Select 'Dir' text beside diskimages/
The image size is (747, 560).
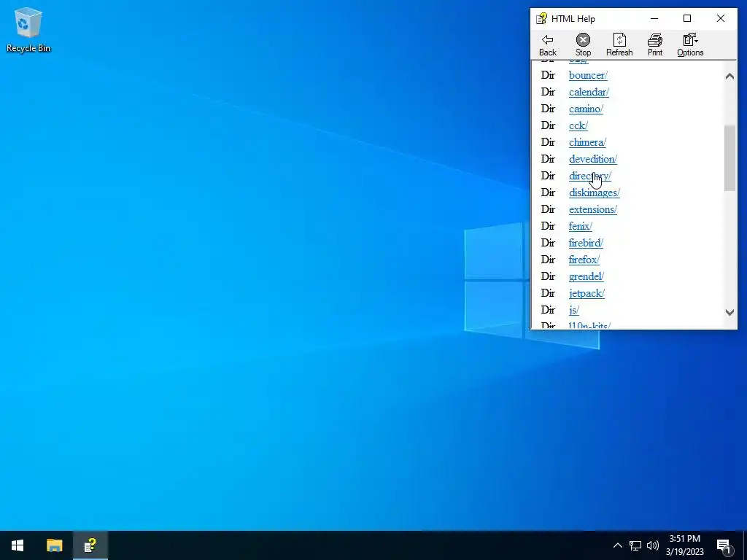[548, 192]
